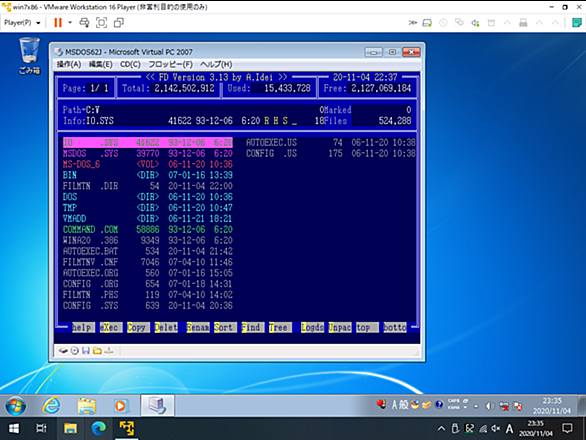Image resolution: width=586 pixels, height=440 pixels.
Task: Open the CD(C) menu in Virtual PC
Action: point(130,64)
